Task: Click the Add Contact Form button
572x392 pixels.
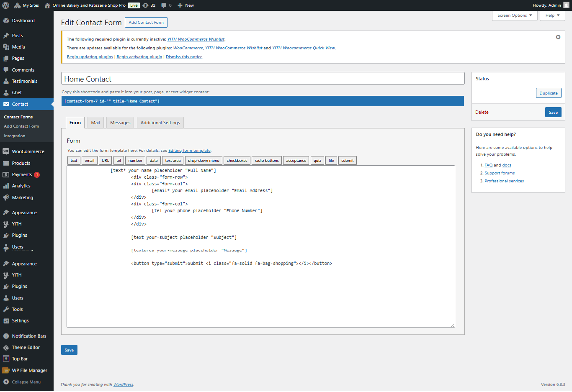Action: [146, 22]
